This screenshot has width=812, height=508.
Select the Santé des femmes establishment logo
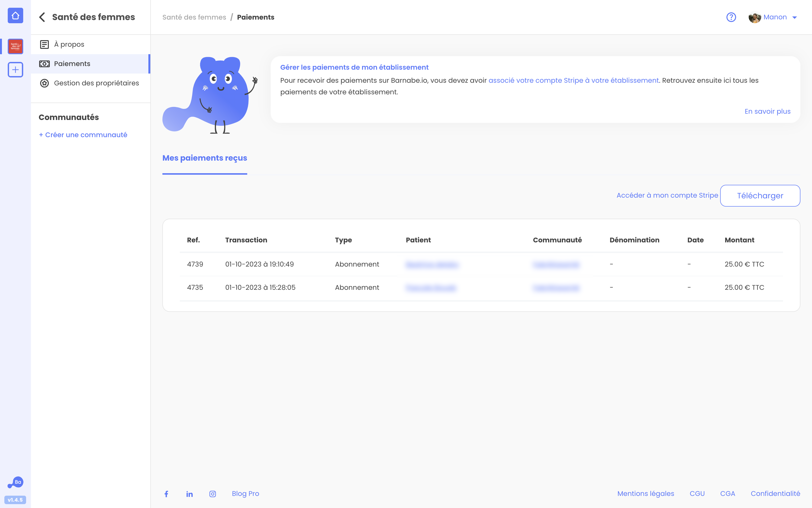pyautogui.click(x=15, y=46)
